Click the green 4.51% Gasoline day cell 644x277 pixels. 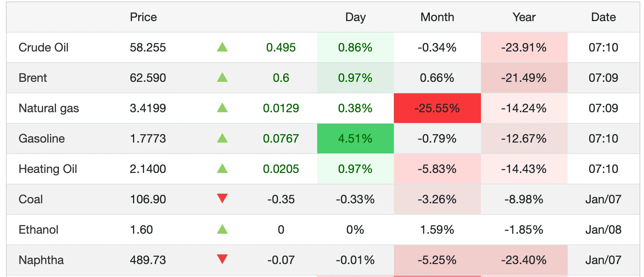coord(355,138)
